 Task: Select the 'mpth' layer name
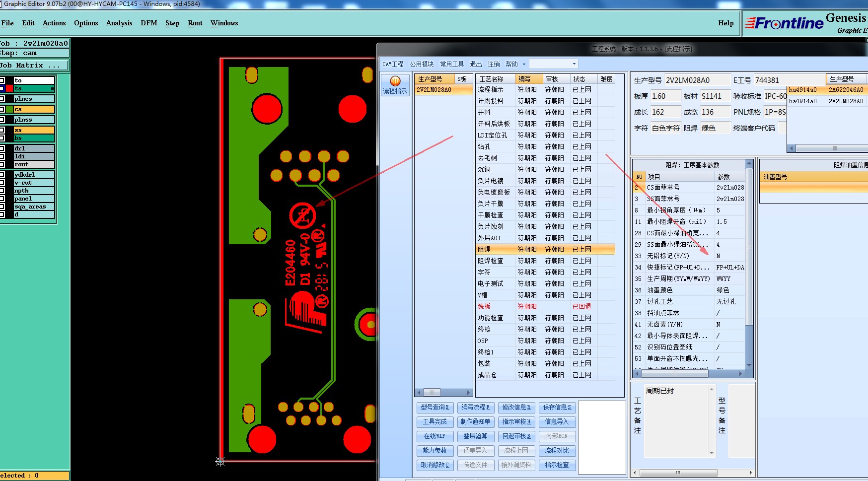(x=34, y=191)
